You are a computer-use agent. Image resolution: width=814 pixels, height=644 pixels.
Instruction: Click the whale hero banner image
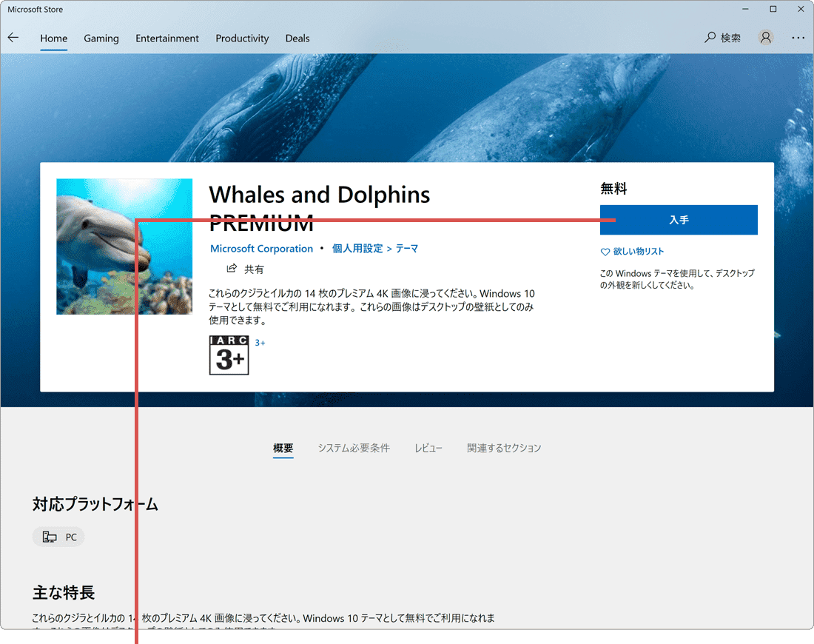point(407,107)
